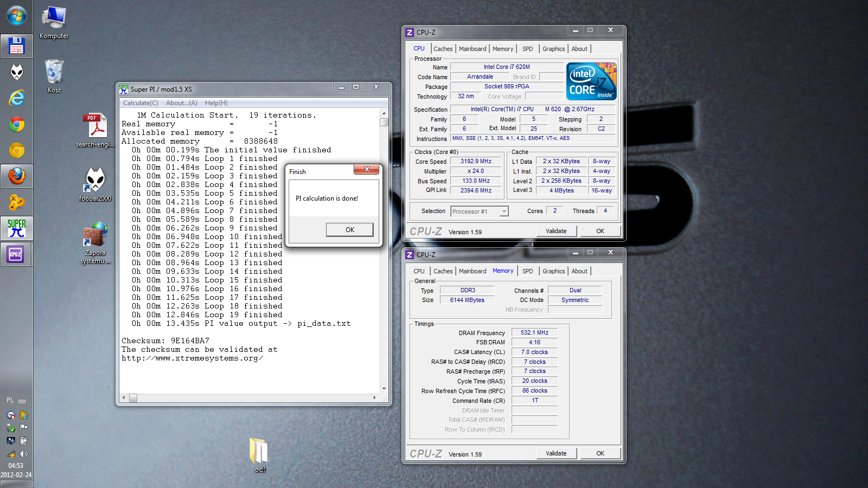868x488 pixels.
Task: Open Kosz recycle bin icon
Action: tap(54, 76)
